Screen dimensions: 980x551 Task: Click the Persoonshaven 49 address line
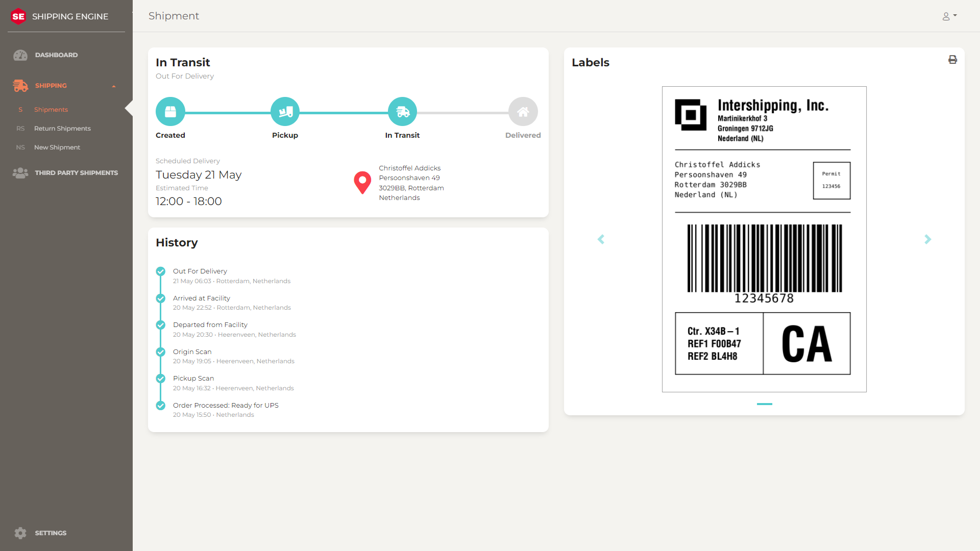point(409,178)
